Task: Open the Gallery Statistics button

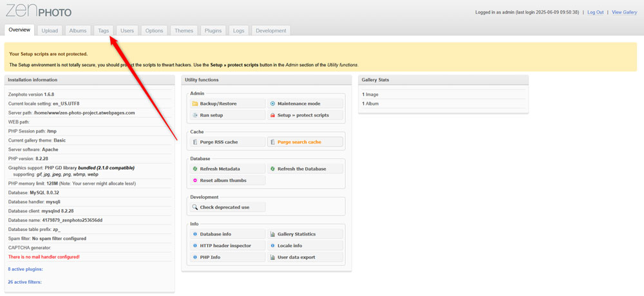Action: click(x=305, y=234)
